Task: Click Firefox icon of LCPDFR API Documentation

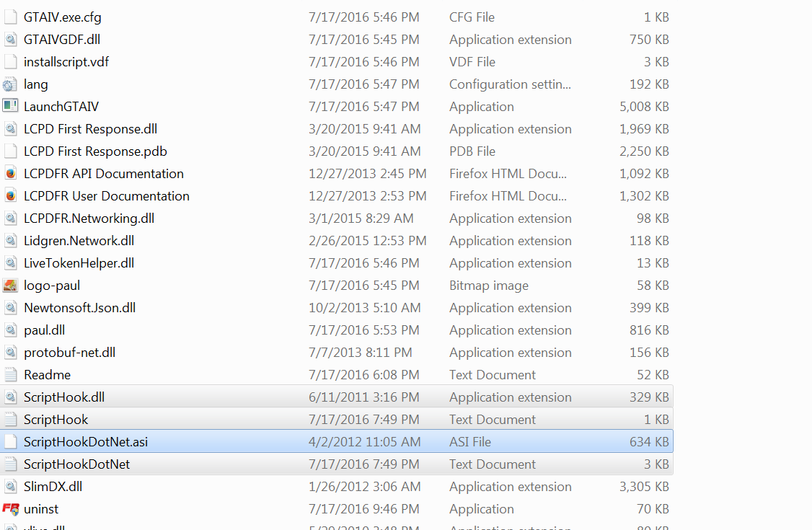Action: click(x=10, y=173)
